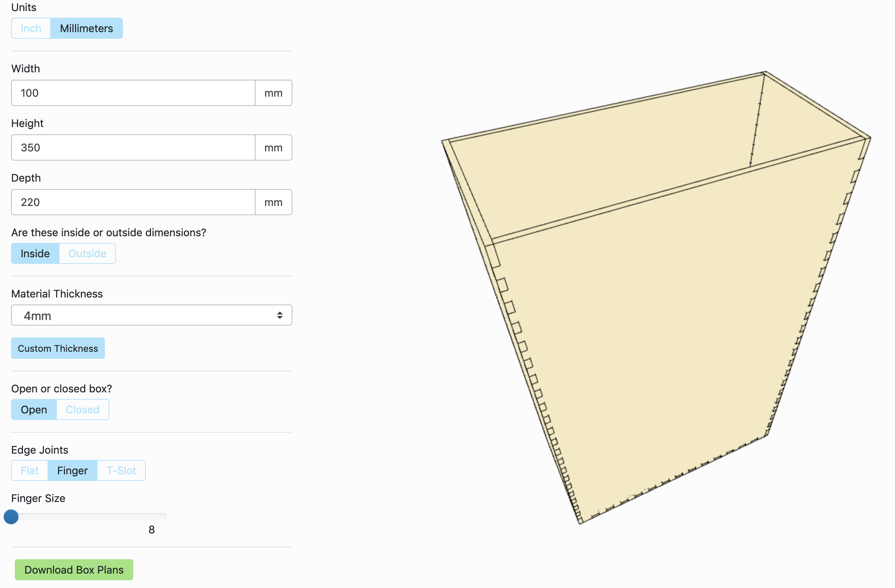Image resolution: width=895 pixels, height=588 pixels.
Task: Click the Finger Size slider track
Action: [x=89, y=516]
